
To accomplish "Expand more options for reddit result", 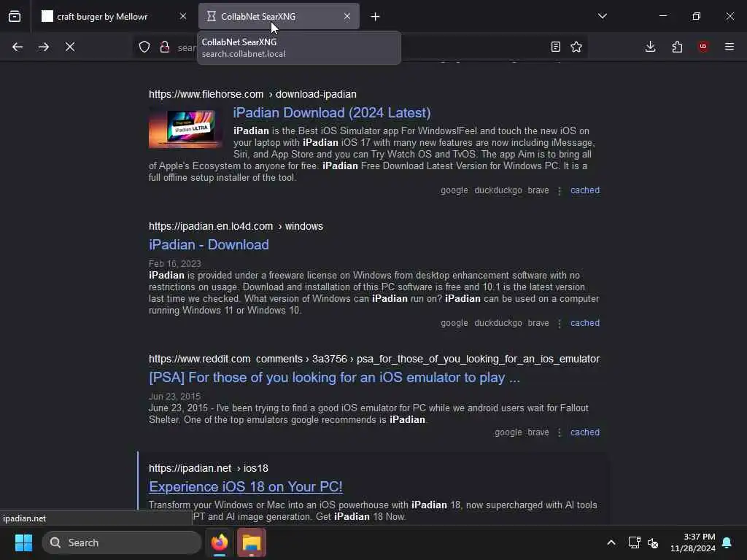I will point(560,432).
